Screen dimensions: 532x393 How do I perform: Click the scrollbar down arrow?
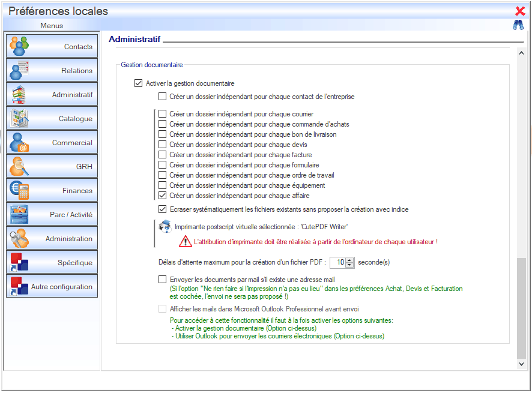[x=521, y=364]
